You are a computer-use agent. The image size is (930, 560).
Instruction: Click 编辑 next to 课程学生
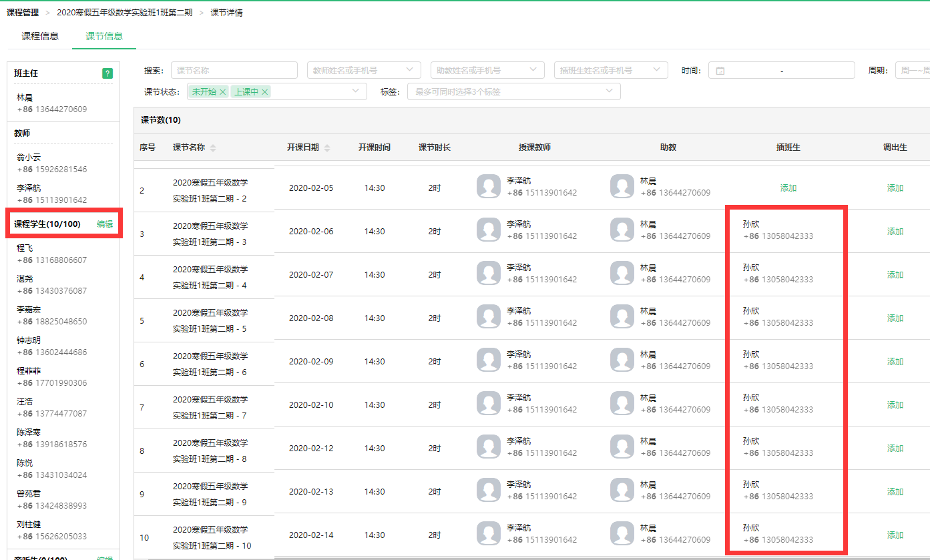[105, 224]
